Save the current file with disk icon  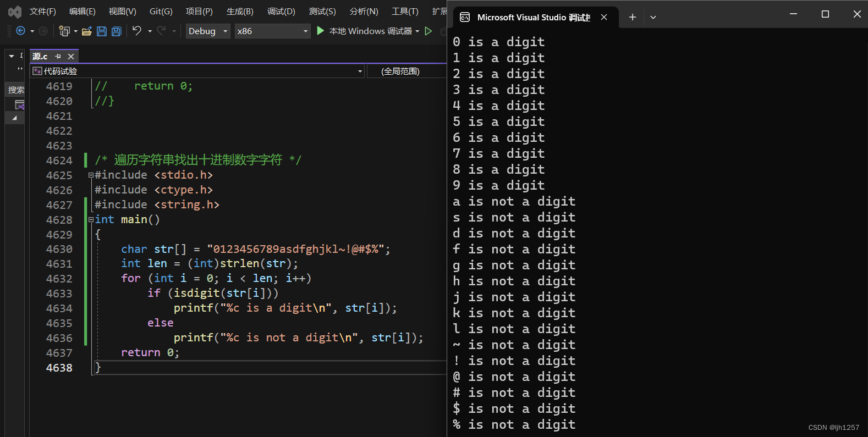pyautogui.click(x=102, y=31)
